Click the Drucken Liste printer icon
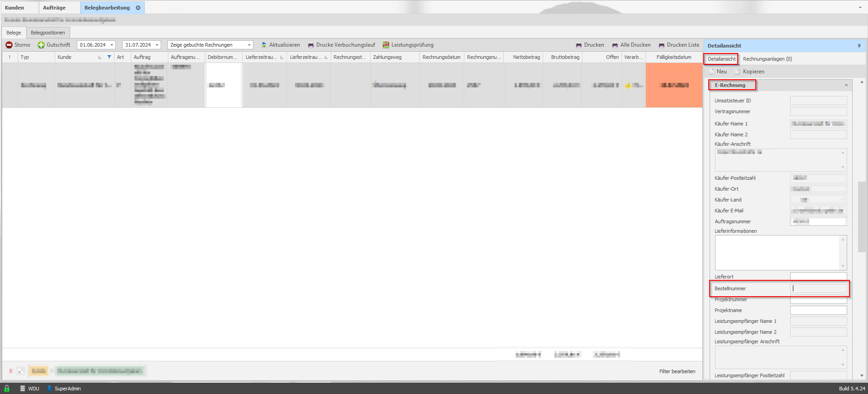Viewport: 868px width, 394px height. tap(662, 45)
